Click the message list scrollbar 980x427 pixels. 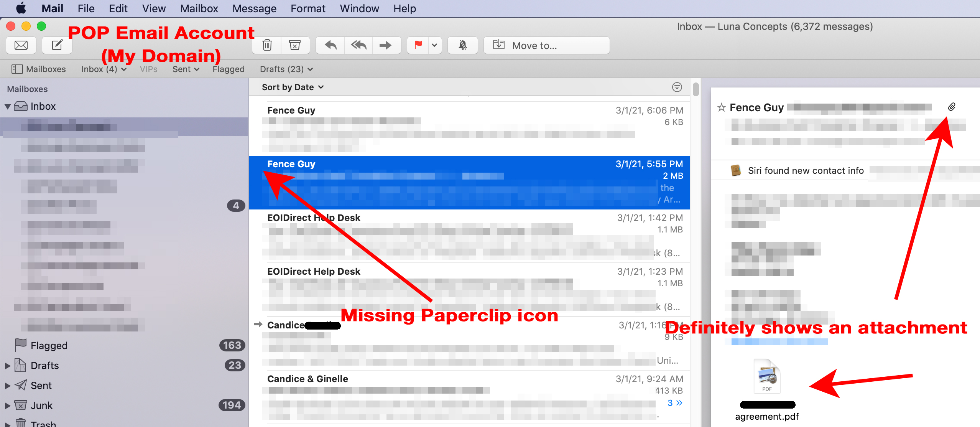(x=696, y=89)
